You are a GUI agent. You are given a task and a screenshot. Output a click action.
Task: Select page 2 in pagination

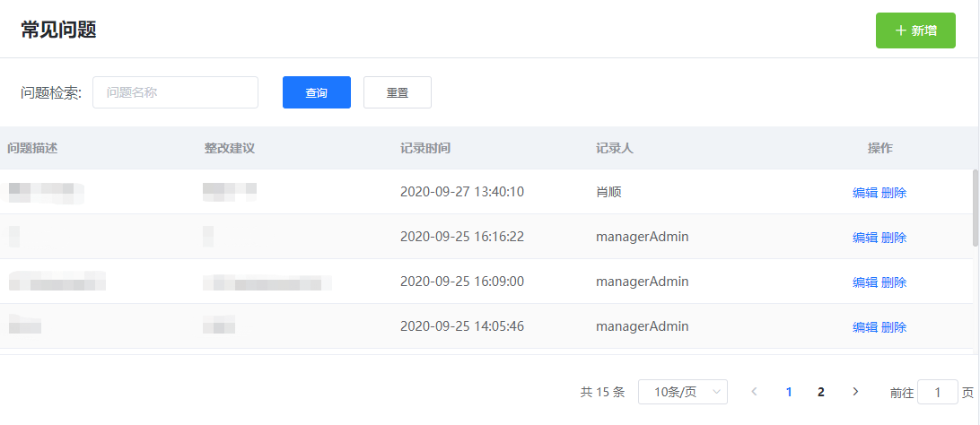[x=820, y=392]
